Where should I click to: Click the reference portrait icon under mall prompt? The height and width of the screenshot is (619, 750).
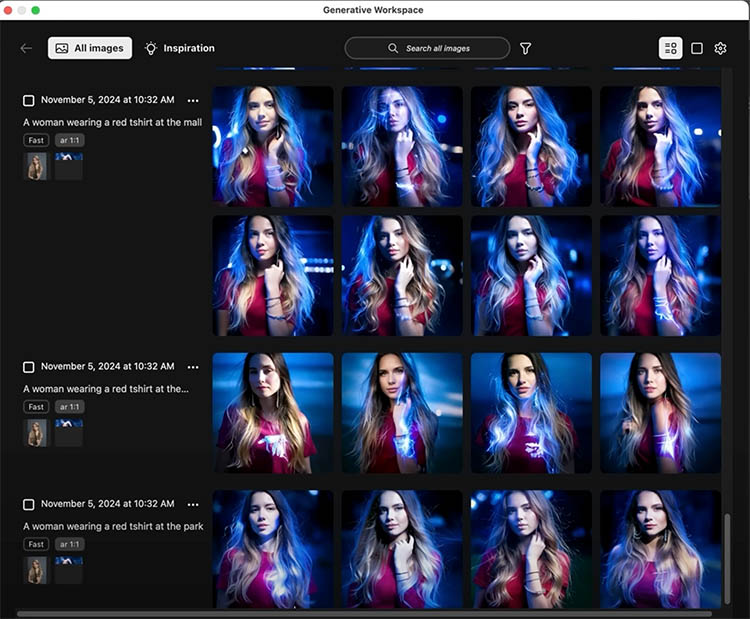pos(36,166)
